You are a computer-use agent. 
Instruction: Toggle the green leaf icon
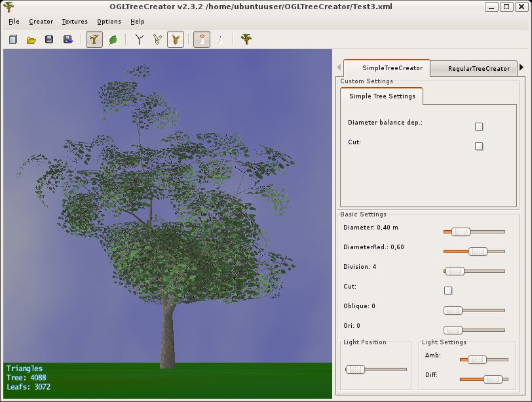click(x=113, y=40)
